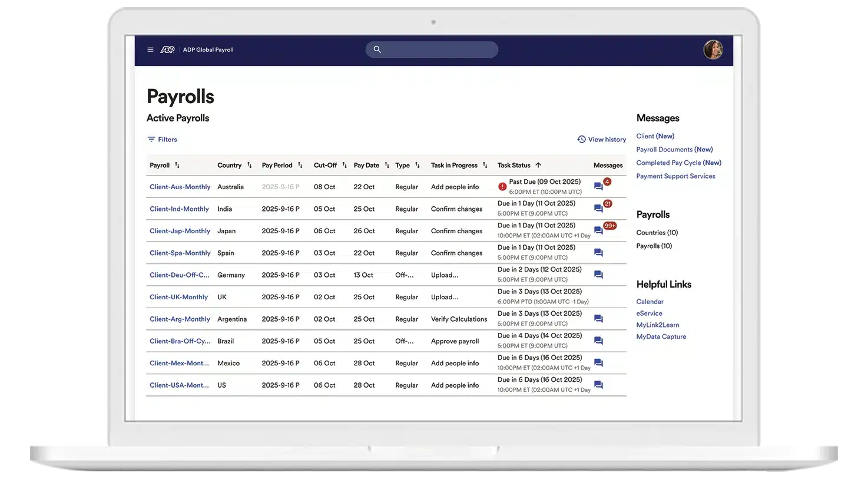Open Payroll Documents (New) messages
Screen dimensions: 868x479
point(674,149)
